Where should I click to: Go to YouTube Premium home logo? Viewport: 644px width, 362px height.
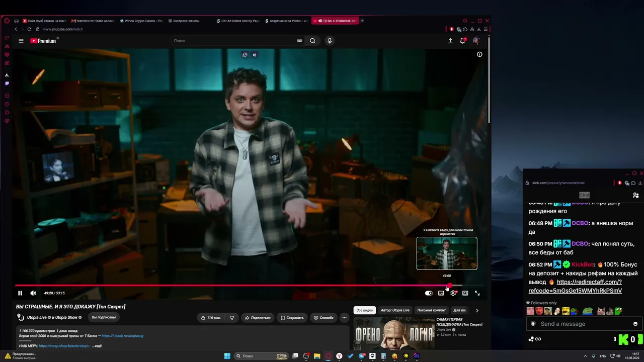[43, 41]
